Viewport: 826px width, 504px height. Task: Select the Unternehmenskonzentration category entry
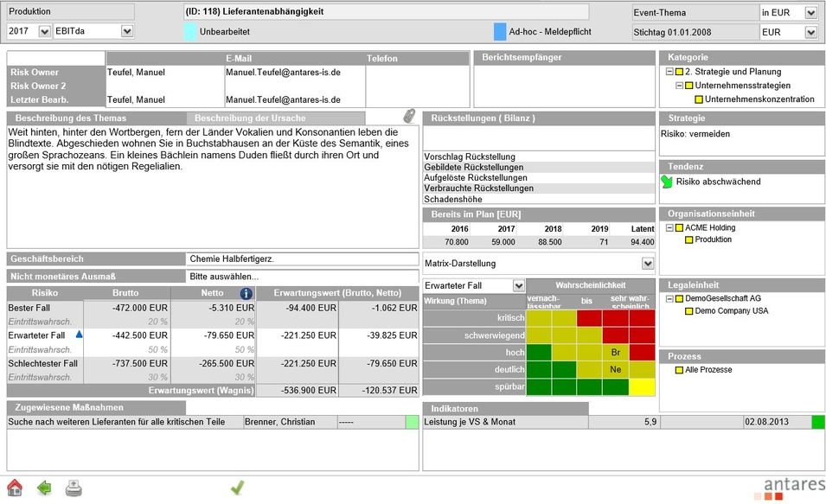pyautogui.click(x=761, y=98)
